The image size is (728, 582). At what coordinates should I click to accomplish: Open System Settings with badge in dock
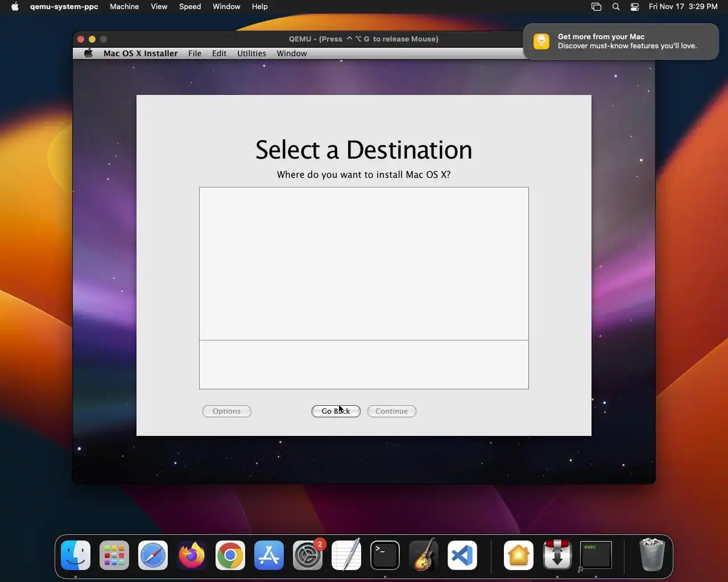308,555
